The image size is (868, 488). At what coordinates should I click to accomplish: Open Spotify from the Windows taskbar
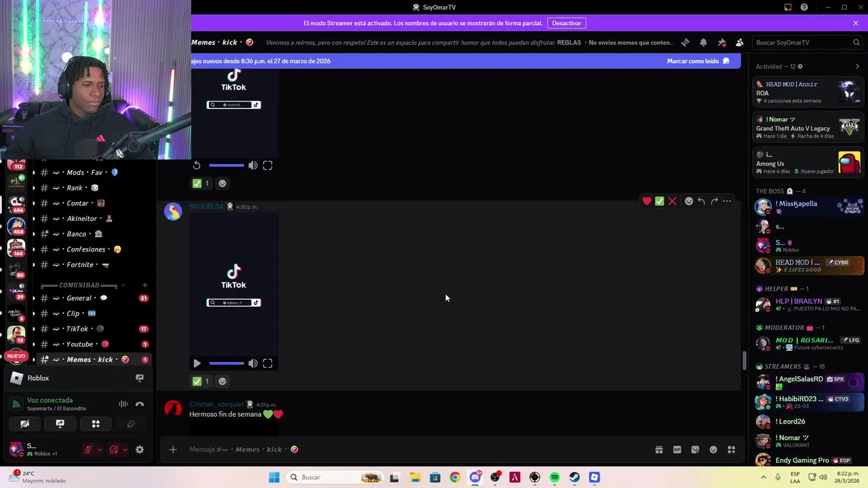[x=555, y=477]
